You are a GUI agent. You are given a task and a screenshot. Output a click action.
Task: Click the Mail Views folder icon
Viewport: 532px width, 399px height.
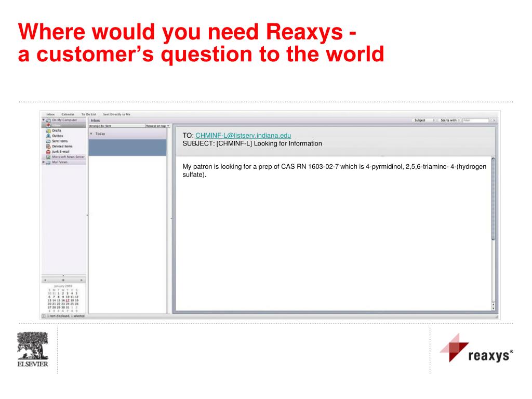coord(48,162)
